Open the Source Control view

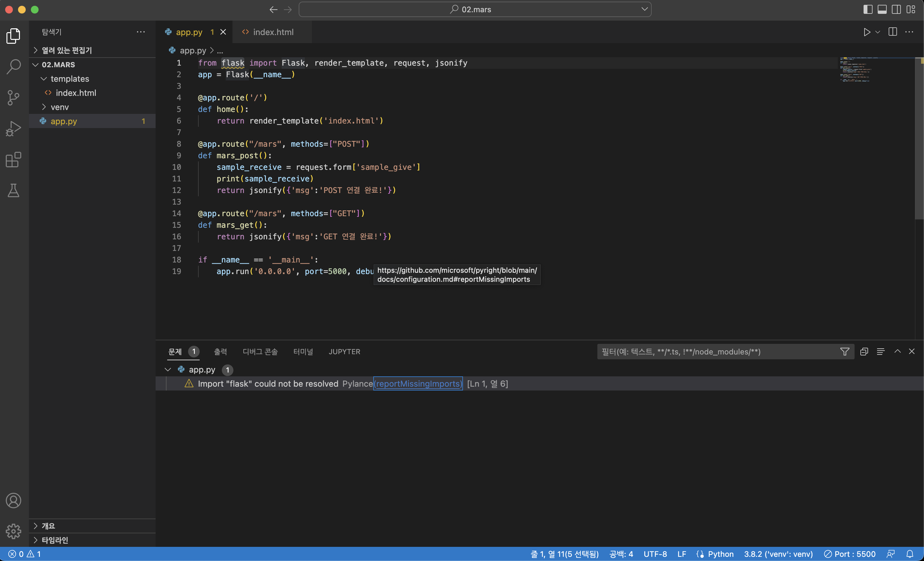pyautogui.click(x=14, y=98)
